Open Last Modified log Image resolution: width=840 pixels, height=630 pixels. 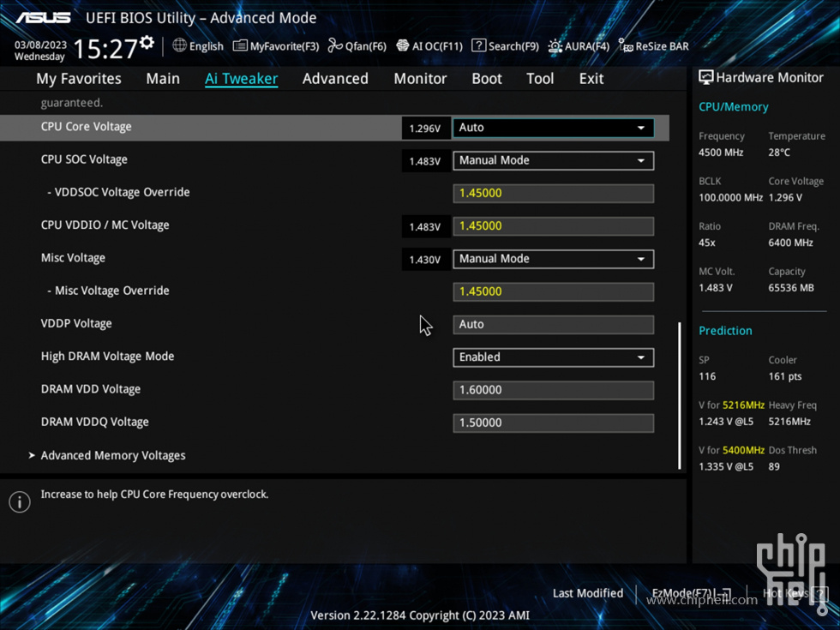point(588,593)
